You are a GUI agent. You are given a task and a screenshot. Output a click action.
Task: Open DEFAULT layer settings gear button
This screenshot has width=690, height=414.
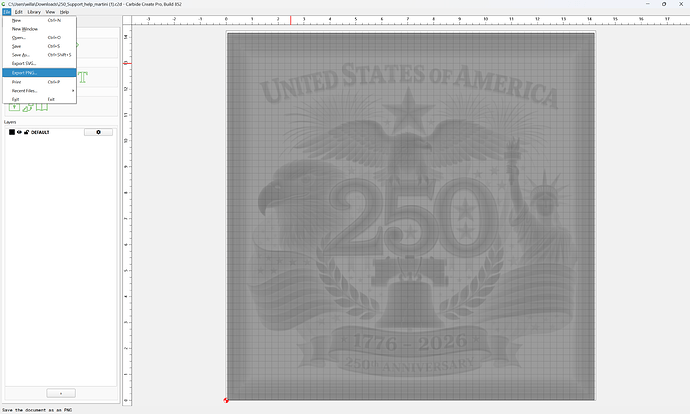98,132
